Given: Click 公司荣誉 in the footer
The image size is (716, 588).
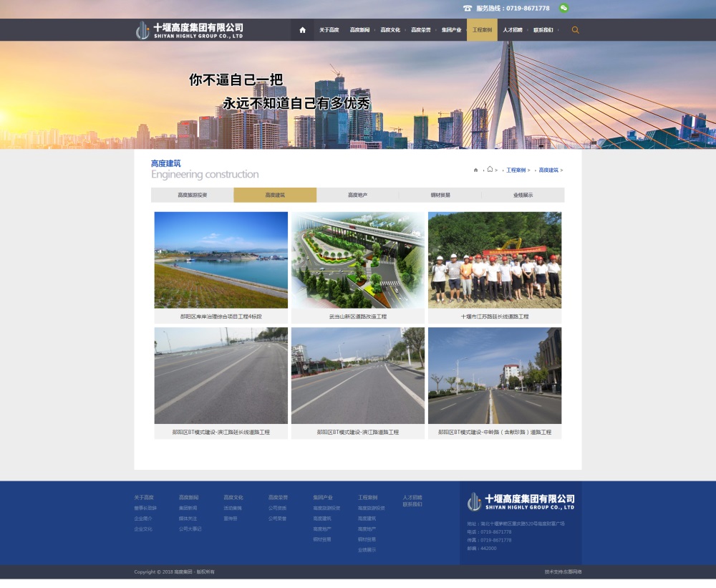Looking at the screenshot, I should click(x=277, y=519).
